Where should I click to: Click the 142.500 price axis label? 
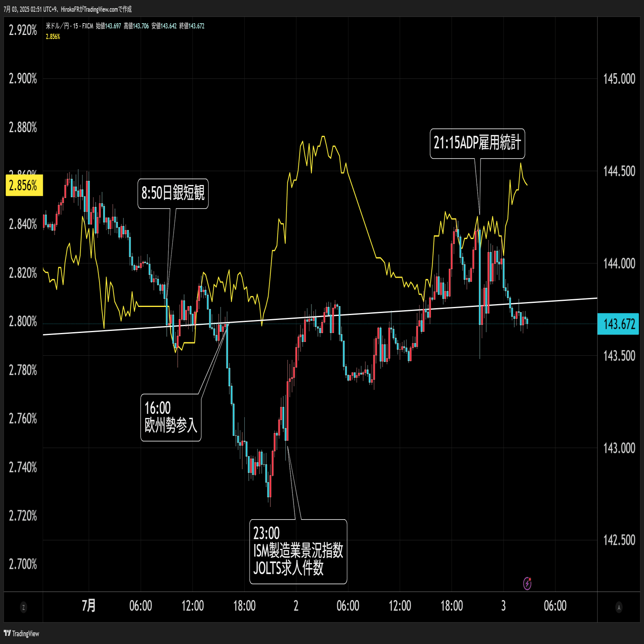pyautogui.click(x=619, y=540)
